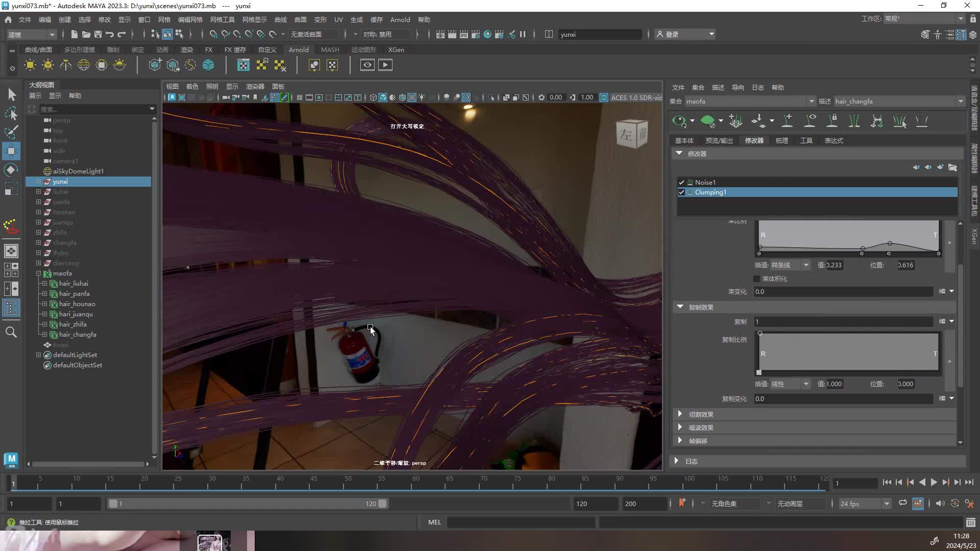Click the MEL command input field
This screenshot has width=980, height=551.
[521, 522]
